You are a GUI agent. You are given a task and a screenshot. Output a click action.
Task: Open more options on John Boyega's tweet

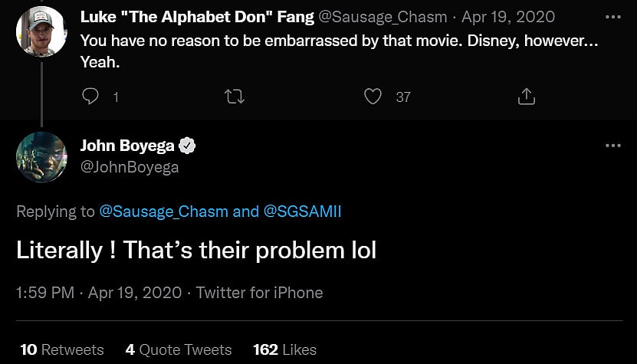[612, 146]
